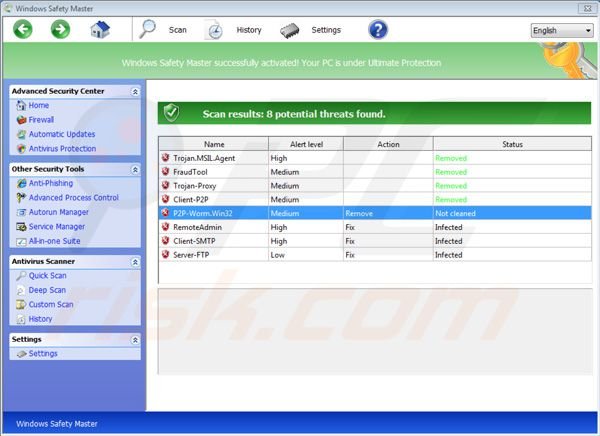Click the Custom Scan icon
The height and width of the screenshot is (436, 600).
21,305
